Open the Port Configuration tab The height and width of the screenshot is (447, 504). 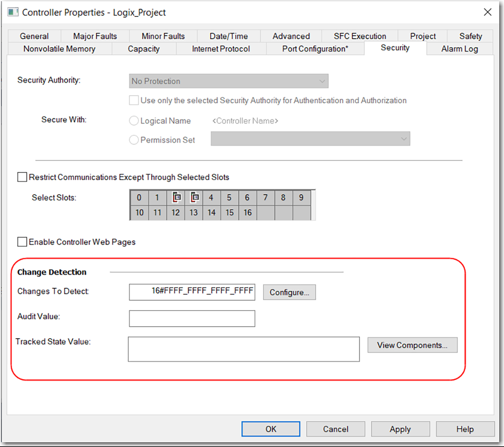315,48
